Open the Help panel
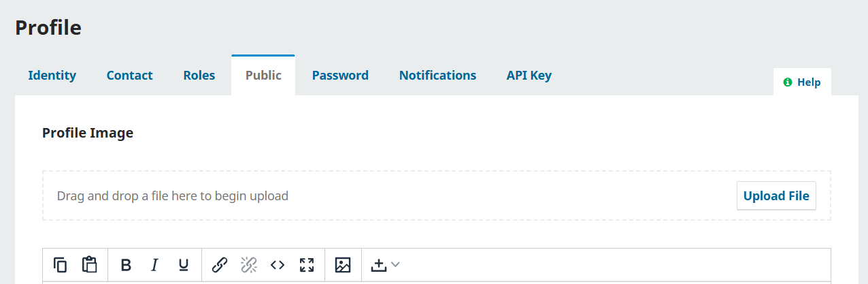This screenshot has height=284, width=868. point(802,82)
